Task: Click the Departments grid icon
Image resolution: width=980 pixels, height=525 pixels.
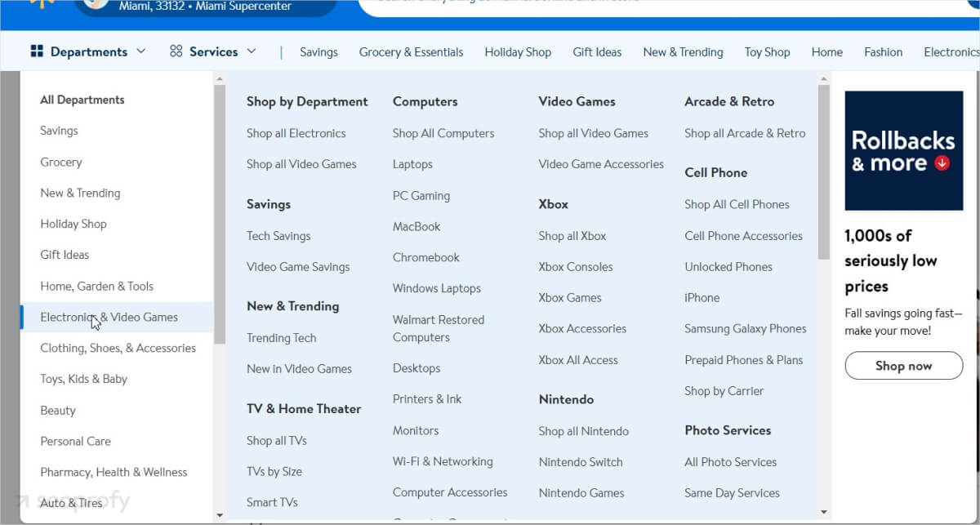Action: [x=37, y=51]
